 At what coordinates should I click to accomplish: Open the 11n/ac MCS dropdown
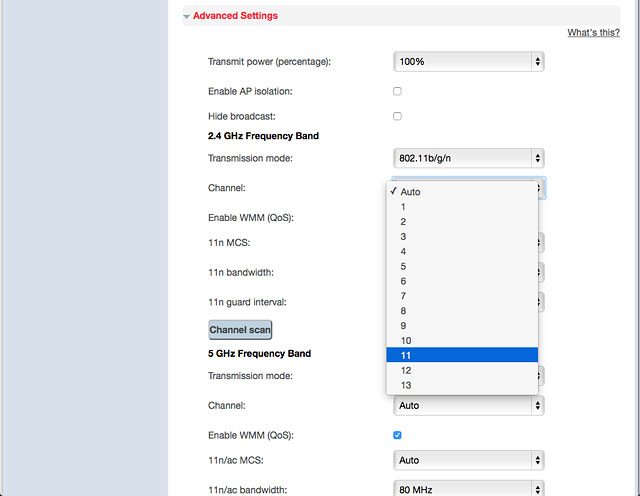coord(469,460)
